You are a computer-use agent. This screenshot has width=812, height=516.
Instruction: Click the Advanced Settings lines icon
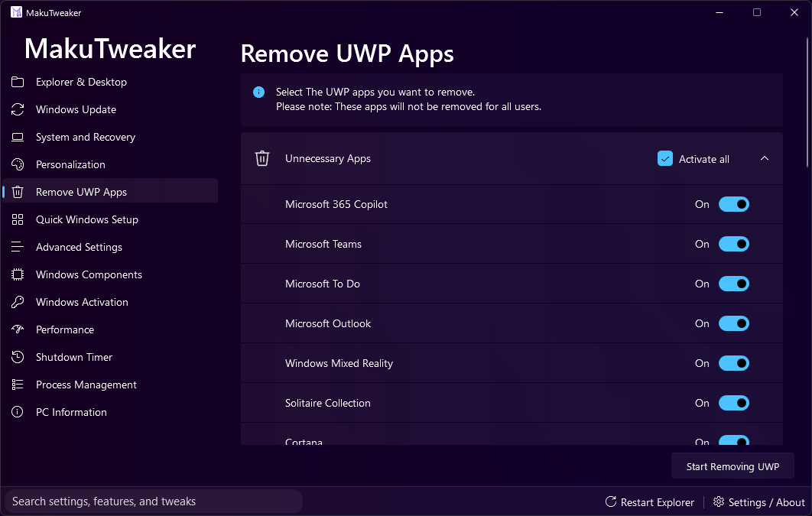point(18,247)
